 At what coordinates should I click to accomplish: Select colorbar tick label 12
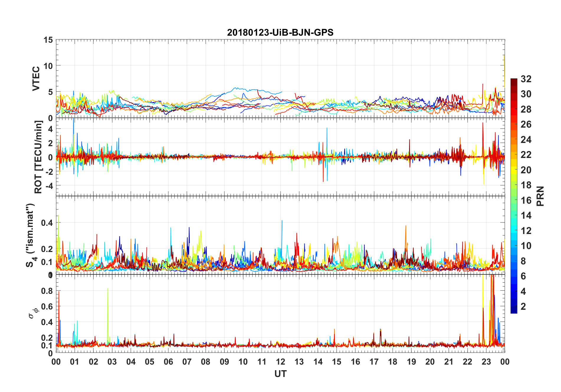526,230
